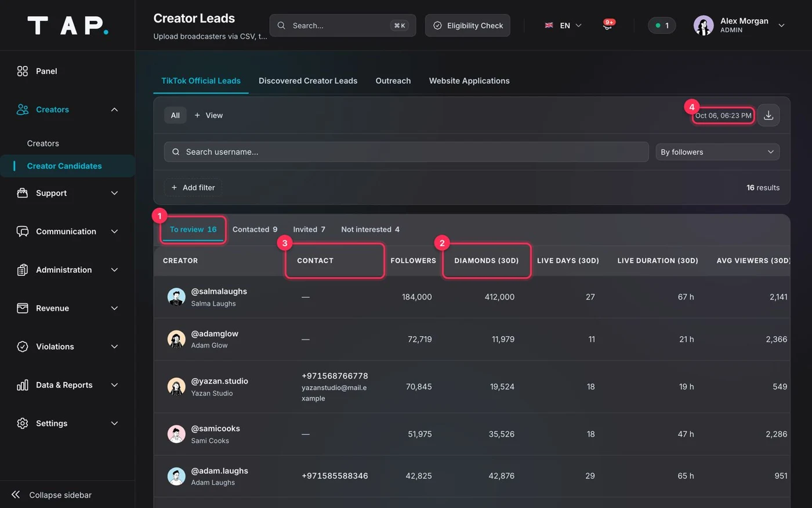The image size is (812, 508).
Task: Expand the Communication section chevron
Action: (114, 231)
